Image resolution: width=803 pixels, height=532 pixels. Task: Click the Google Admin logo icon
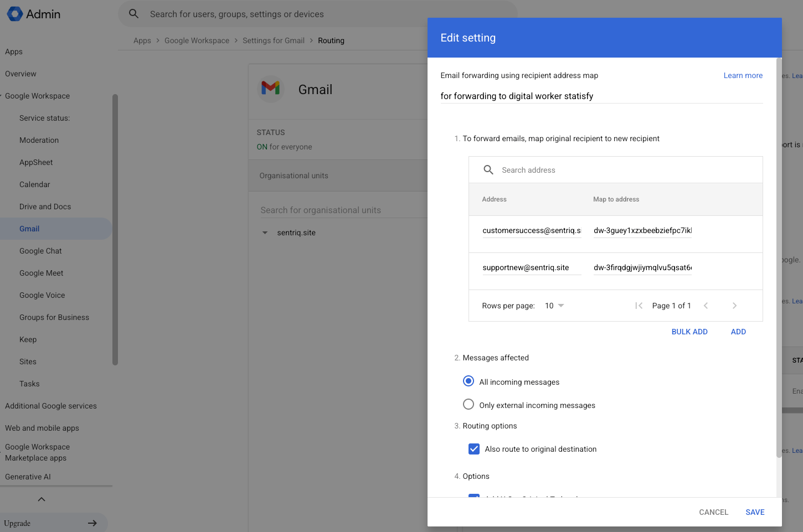pos(15,14)
